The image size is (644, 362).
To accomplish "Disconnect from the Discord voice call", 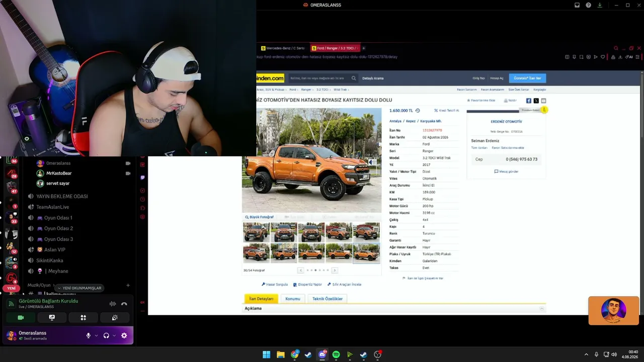I will (124, 304).
